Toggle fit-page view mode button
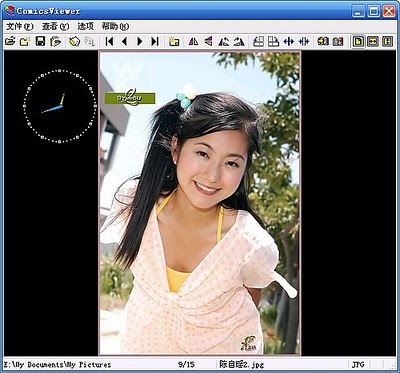The image size is (400, 373). coord(358,42)
